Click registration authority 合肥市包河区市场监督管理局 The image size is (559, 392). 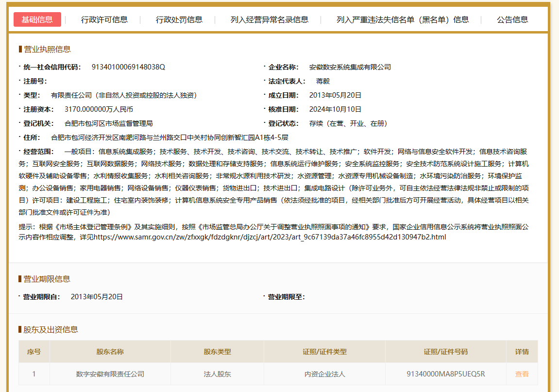(x=109, y=123)
